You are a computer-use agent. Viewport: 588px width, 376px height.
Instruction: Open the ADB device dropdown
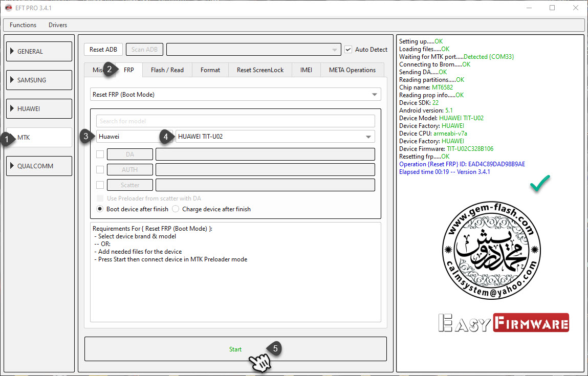(253, 50)
